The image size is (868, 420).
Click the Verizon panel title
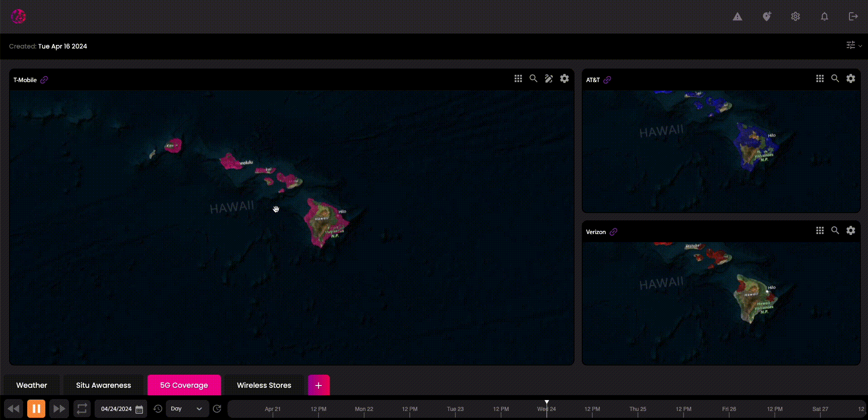coord(596,232)
